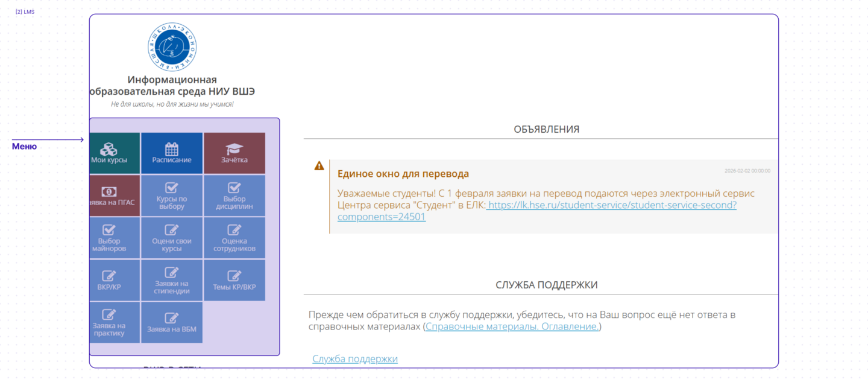Click the СЛУЖБА ПОДДЕРЖКИ section heading
The image size is (868, 382).
click(x=547, y=285)
